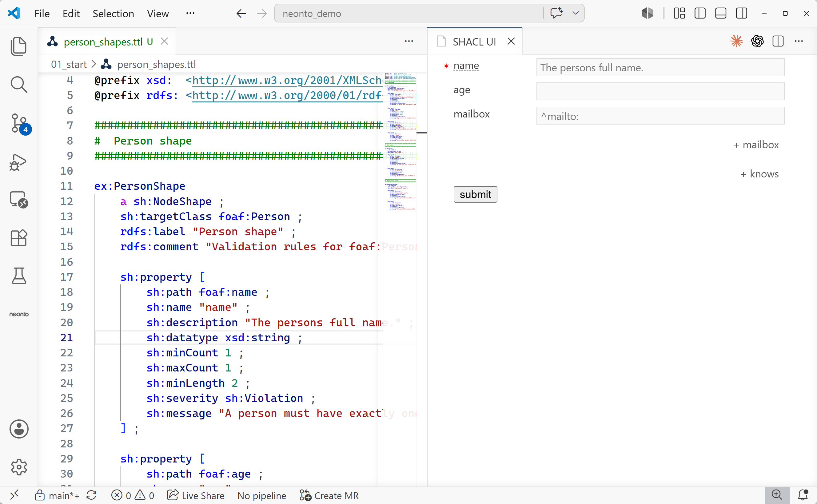Open the Copilot chat icon in title bar
Viewport: 817px width, 504px height.
[x=556, y=13]
